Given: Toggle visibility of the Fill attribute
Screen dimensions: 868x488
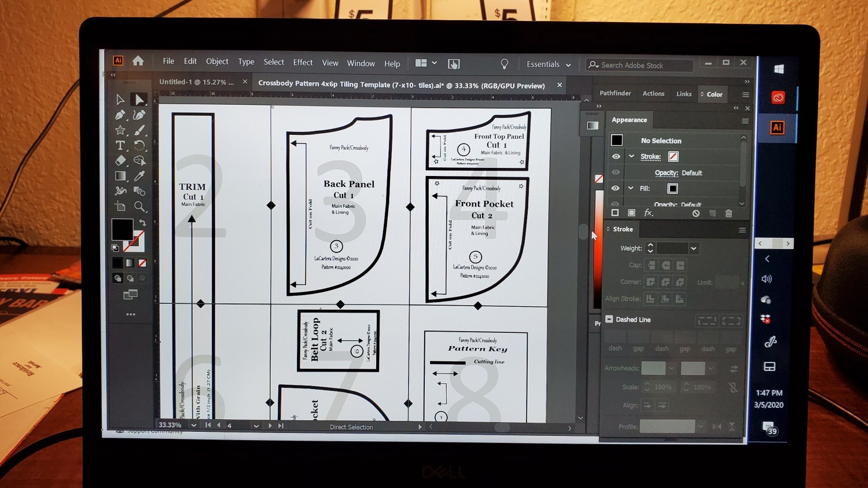Looking at the screenshot, I should tap(616, 188).
